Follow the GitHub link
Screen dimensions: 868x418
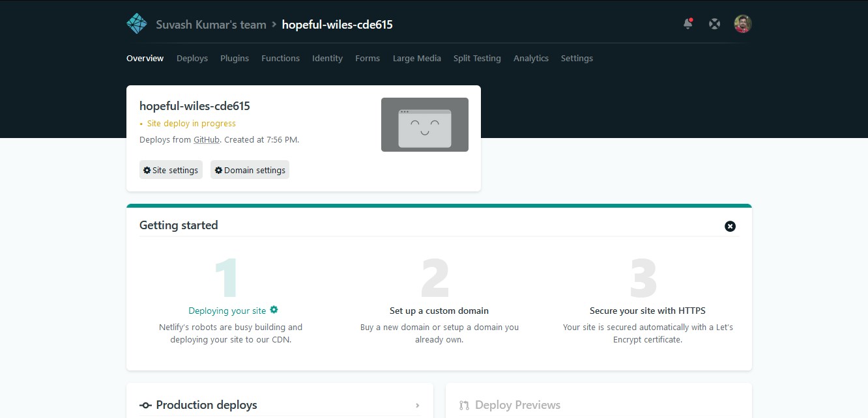pos(207,140)
